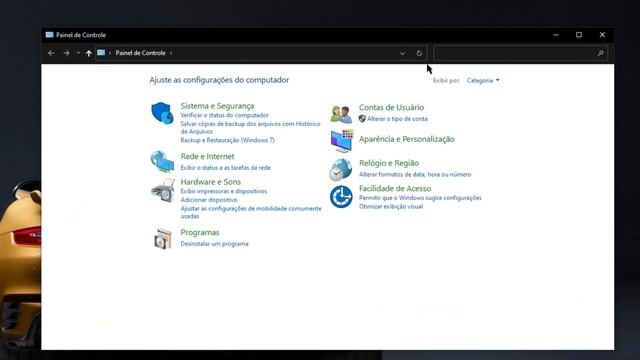Expand the chevron after Painel de Controle breadcrumb

(171, 53)
